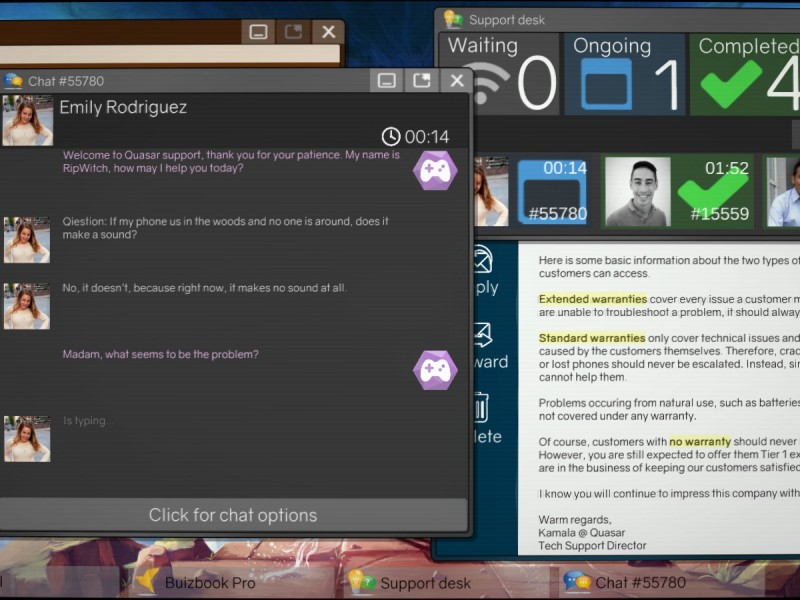Viewport: 800px width, 600px height.
Task: Click Emily Rodriguez's photo in chat header
Action: [27, 121]
